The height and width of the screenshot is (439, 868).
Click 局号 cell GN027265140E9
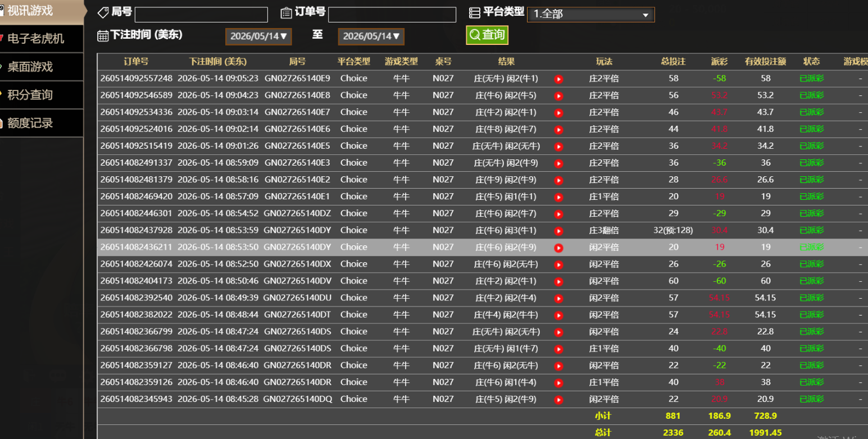(x=297, y=79)
